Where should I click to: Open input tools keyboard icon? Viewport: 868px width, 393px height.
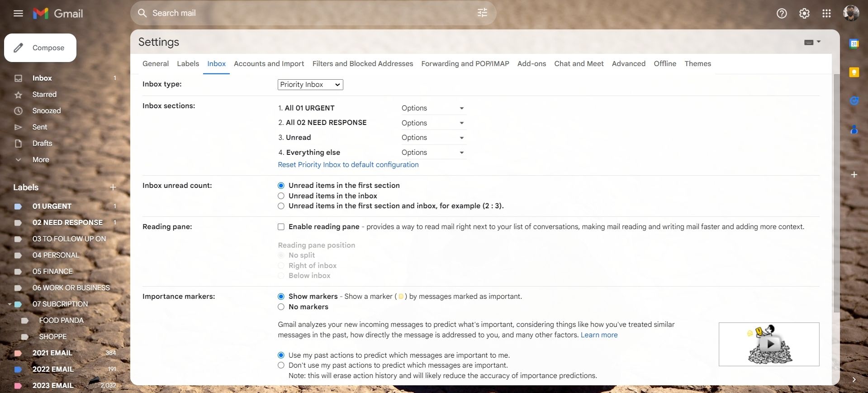click(x=809, y=42)
